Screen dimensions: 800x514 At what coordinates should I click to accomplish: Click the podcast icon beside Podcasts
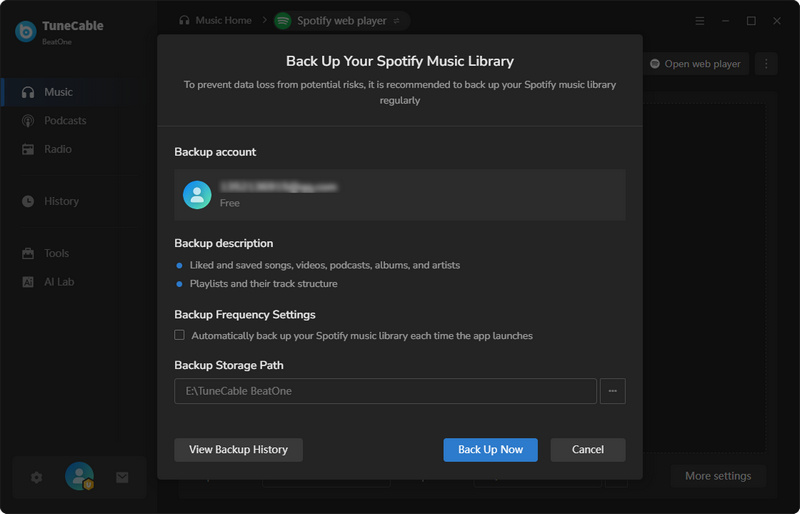coord(28,121)
